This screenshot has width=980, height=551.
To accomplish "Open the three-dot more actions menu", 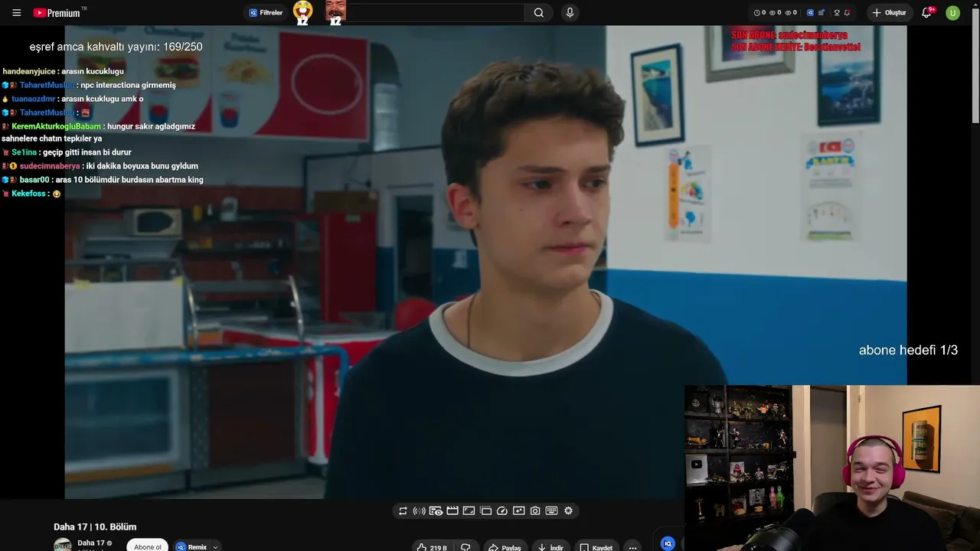I will point(632,547).
